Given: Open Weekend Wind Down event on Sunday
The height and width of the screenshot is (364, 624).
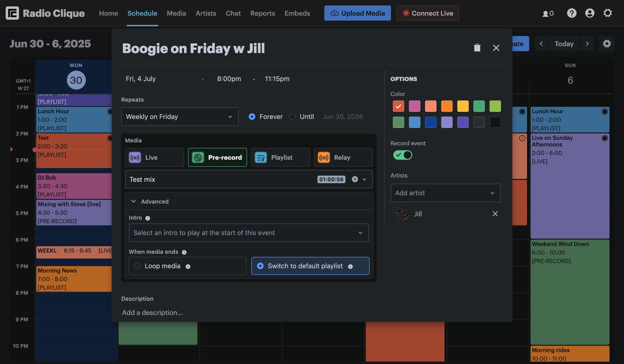Looking at the screenshot, I should pyautogui.click(x=570, y=292).
